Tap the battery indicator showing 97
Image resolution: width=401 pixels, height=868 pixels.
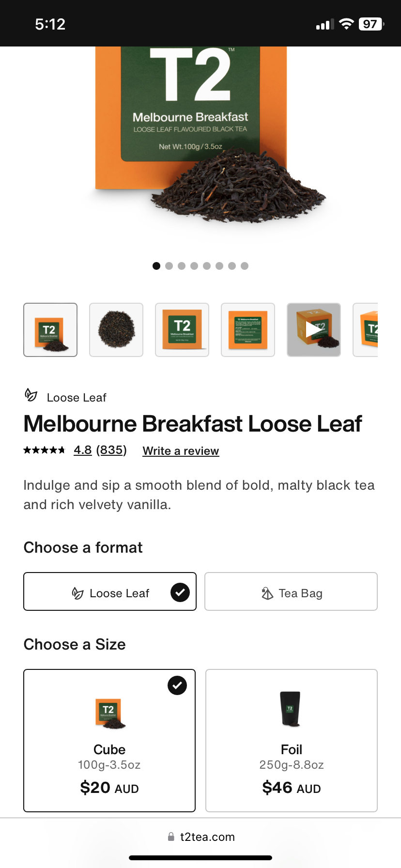(371, 24)
